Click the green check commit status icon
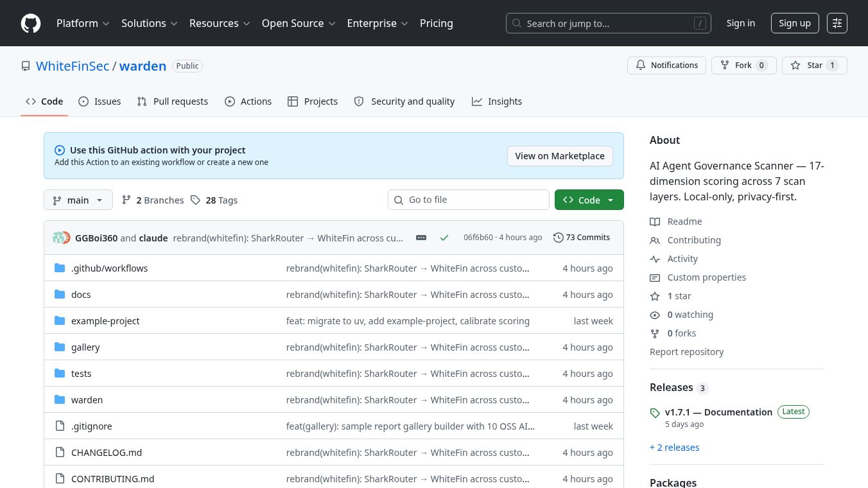The width and height of the screenshot is (868, 488). point(444,238)
